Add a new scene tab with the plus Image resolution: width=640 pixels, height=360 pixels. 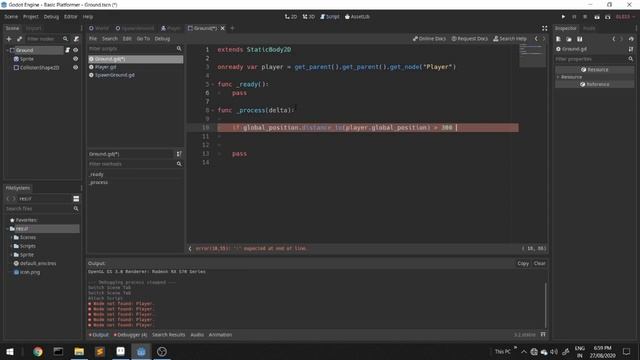coord(232,28)
